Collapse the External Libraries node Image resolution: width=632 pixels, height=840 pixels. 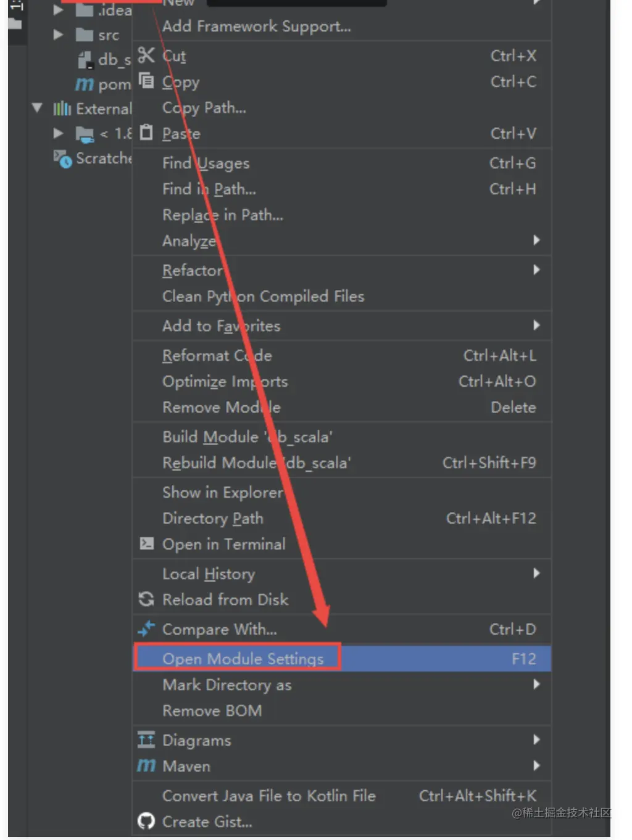(x=37, y=108)
